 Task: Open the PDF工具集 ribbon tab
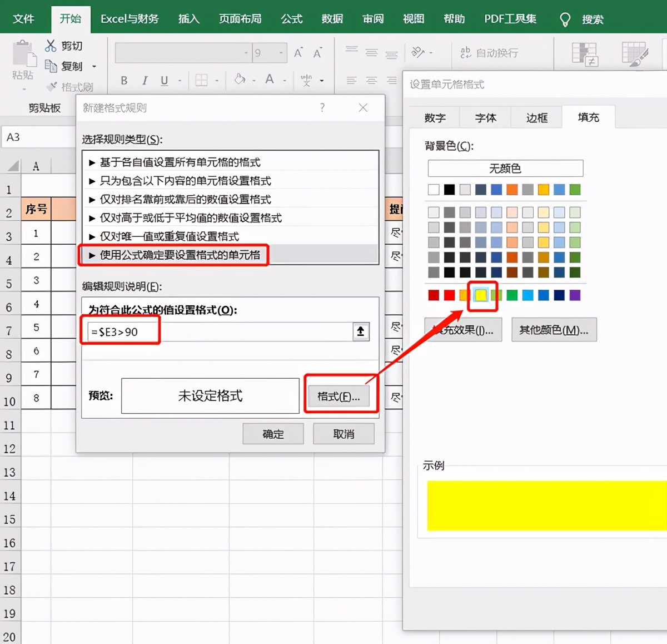click(510, 19)
